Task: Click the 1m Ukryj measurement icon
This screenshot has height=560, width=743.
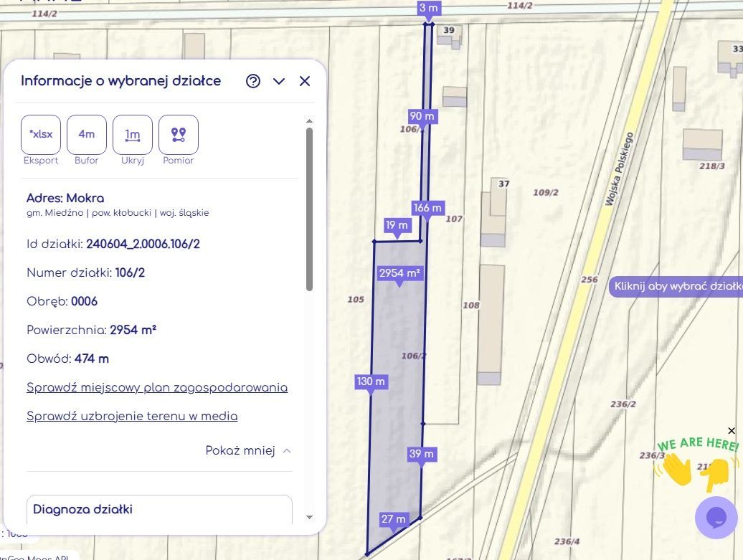Action: 133,135
